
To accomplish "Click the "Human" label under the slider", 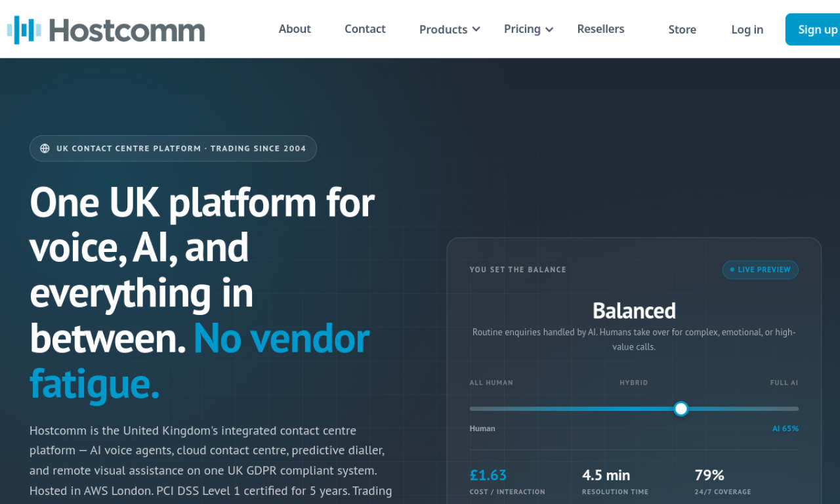I will click(482, 429).
